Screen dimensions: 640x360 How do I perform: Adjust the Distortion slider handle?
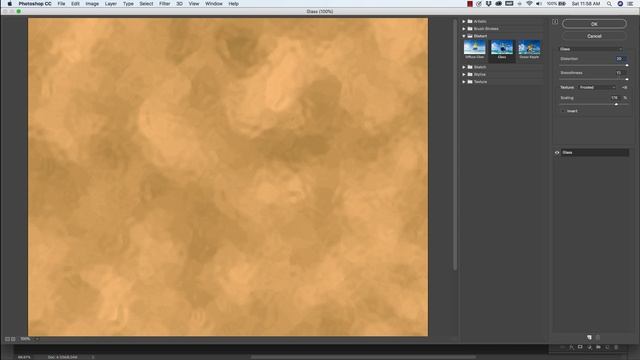tap(627, 65)
